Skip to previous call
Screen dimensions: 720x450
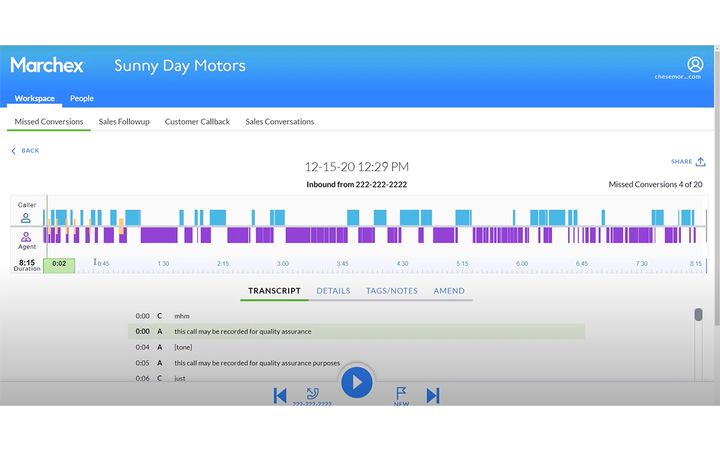click(x=280, y=395)
